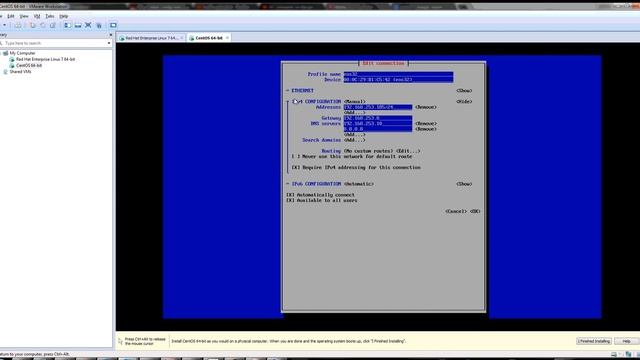640x360 pixels.
Task: Select My Computer in library tree
Action: point(22,53)
